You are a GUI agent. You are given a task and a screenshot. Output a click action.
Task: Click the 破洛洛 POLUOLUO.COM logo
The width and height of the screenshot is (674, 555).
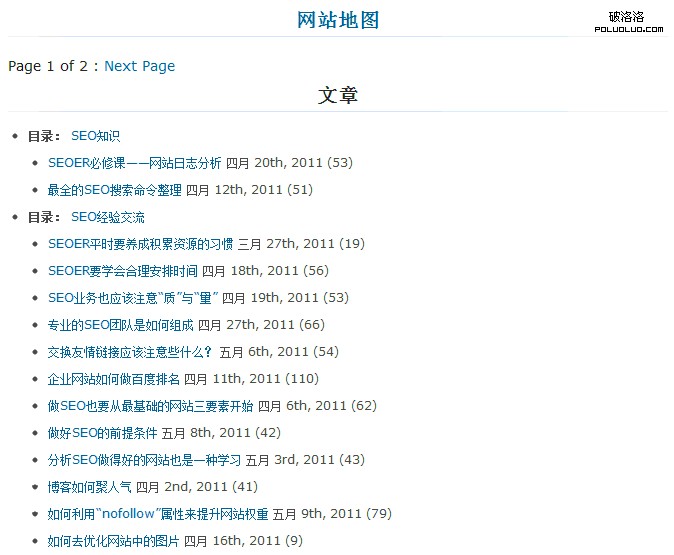[x=628, y=22]
